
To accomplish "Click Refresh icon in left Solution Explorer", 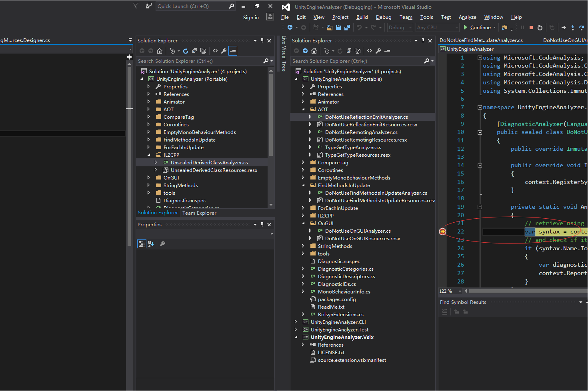I will (186, 51).
